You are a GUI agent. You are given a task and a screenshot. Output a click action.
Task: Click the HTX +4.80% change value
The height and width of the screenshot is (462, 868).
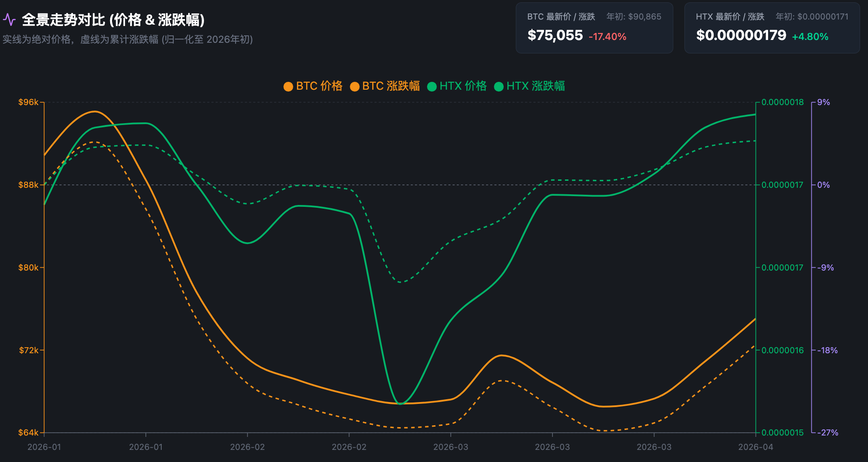[810, 37]
